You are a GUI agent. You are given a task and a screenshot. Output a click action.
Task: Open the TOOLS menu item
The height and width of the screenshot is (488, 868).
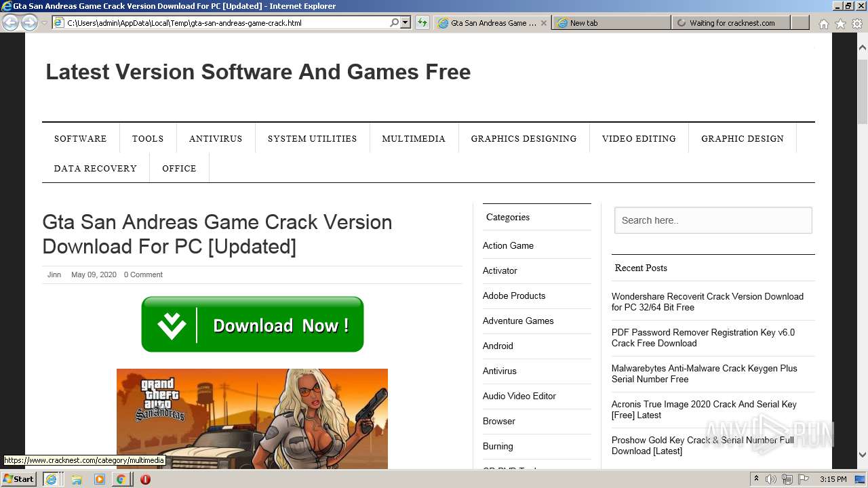pos(148,138)
